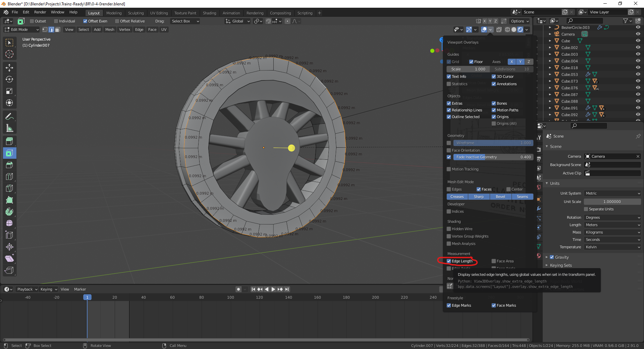This screenshot has height=349, width=644.
Task: Open the Unit System Metric dropdown
Action: 612,193
